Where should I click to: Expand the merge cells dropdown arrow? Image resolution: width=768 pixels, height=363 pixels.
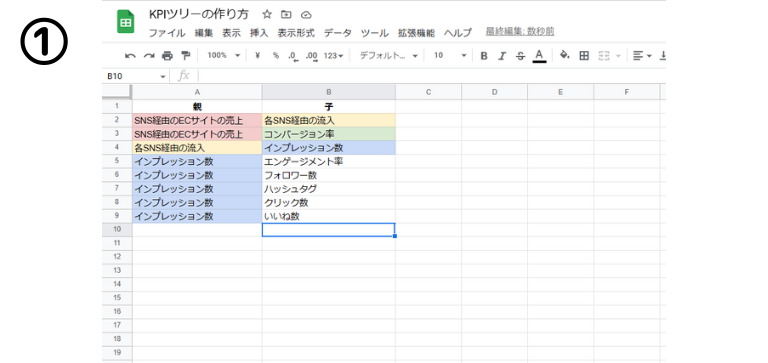pyautogui.click(x=618, y=56)
